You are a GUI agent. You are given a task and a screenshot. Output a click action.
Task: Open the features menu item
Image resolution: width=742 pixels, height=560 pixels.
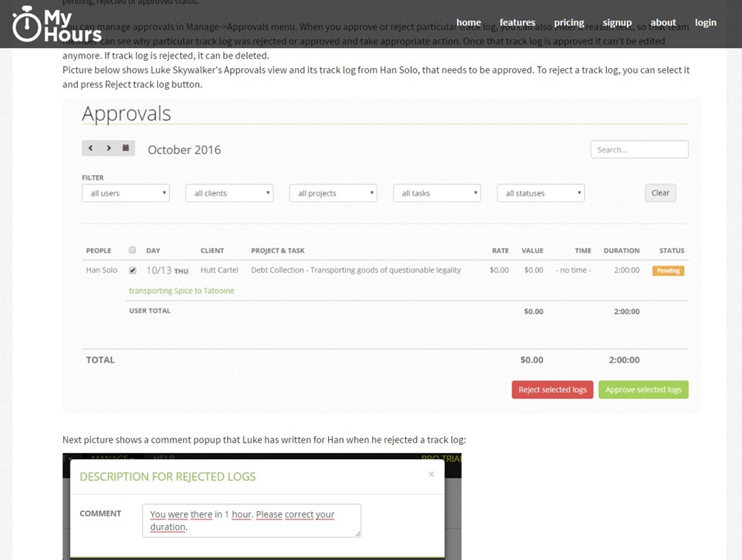(x=517, y=22)
